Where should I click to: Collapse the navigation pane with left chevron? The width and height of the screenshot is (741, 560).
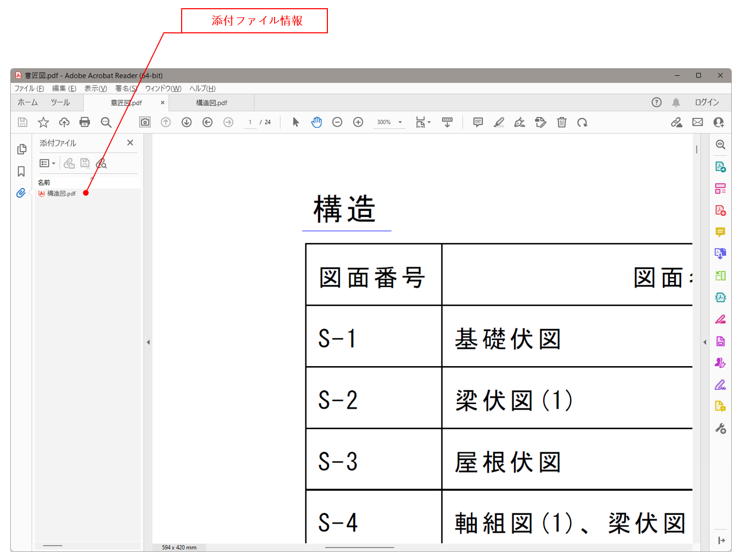(x=148, y=341)
